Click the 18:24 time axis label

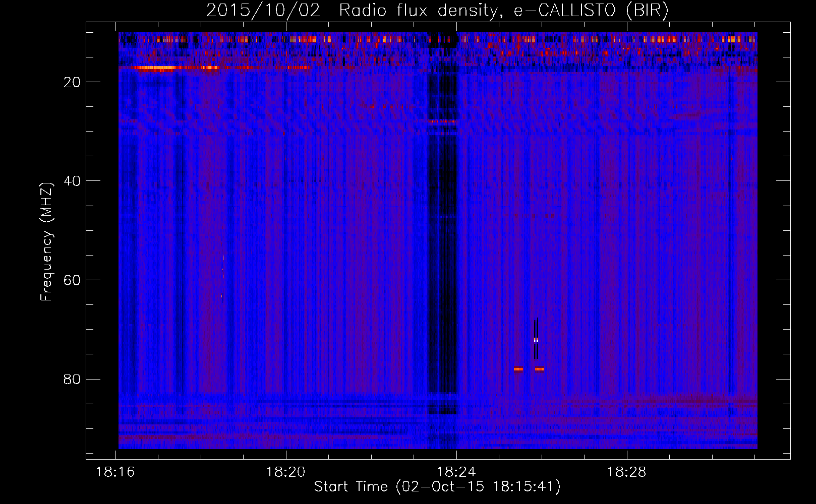click(x=456, y=472)
